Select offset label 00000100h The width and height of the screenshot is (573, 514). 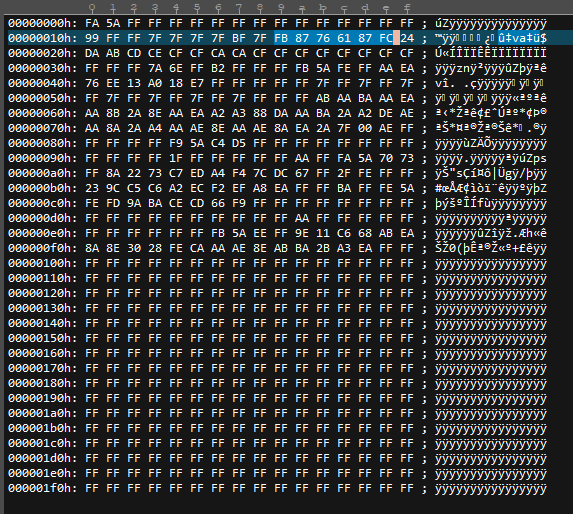click(43, 263)
